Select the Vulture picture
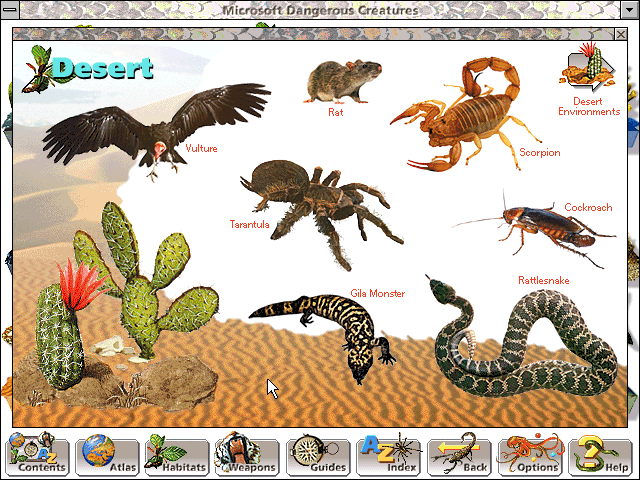Image resolution: width=640 pixels, height=480 pixels. click(x=155, y=131)
